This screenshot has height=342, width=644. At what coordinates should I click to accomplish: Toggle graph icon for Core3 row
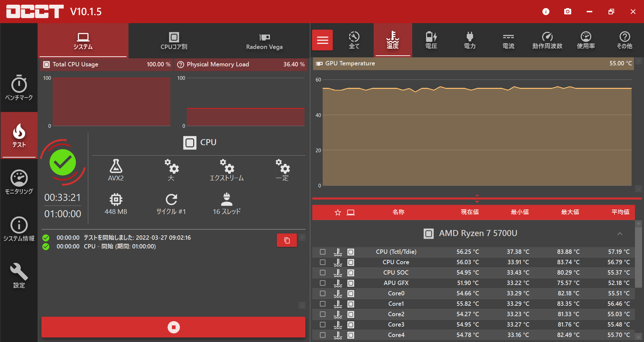[338, 325]
